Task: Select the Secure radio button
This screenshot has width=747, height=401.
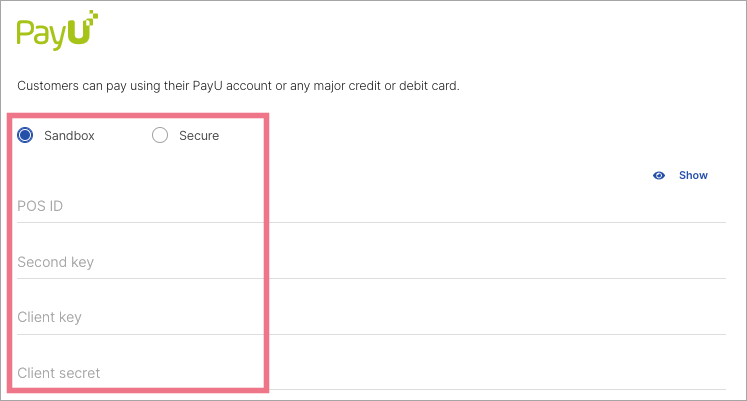Action: coord(160,136)
